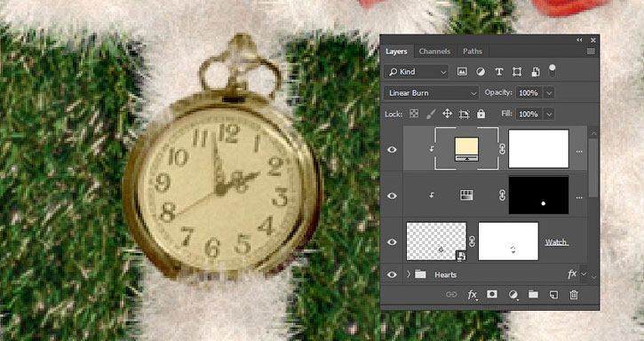Add a layer style fx button

click(472, 295)
